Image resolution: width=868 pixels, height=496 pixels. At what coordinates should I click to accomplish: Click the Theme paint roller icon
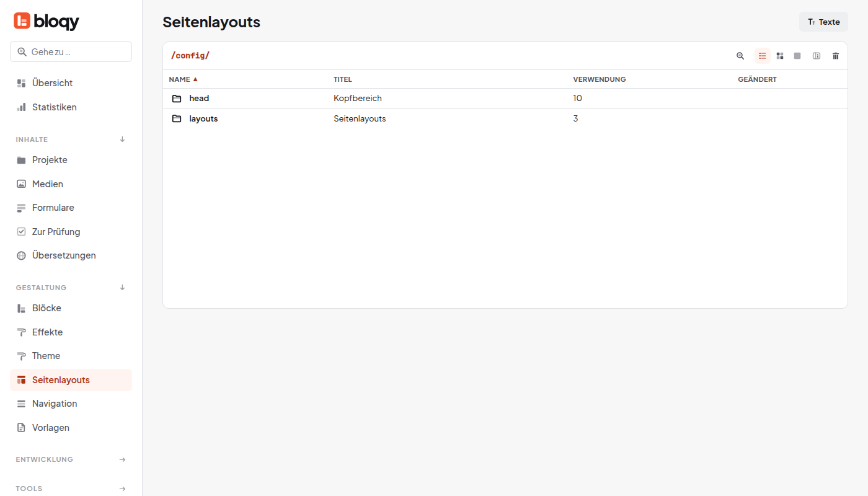pyautogui.click(x=21, y=356)
